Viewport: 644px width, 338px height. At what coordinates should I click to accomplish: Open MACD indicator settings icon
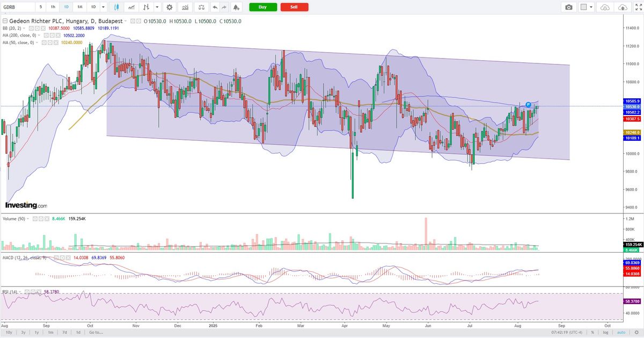pyautogui.click(x=62, y=257)
